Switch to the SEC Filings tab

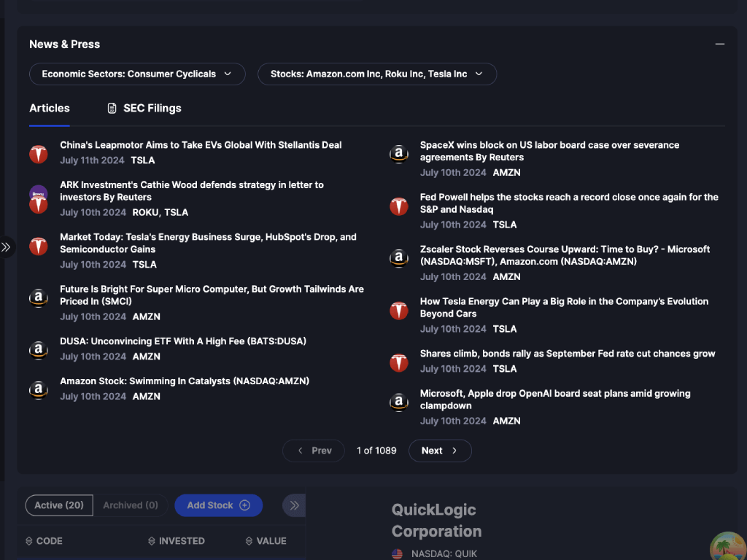pyautogui.click(x=144, y=108)
